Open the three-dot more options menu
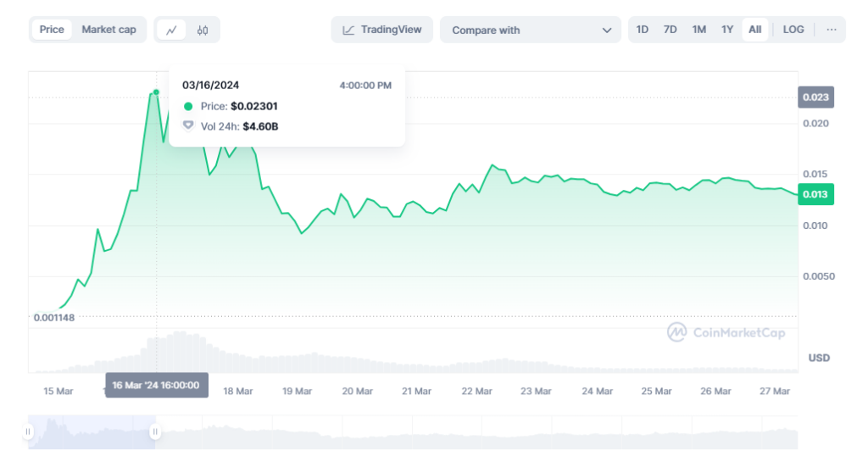The width and height of the screenshot is (868, 473). point(832,30)
